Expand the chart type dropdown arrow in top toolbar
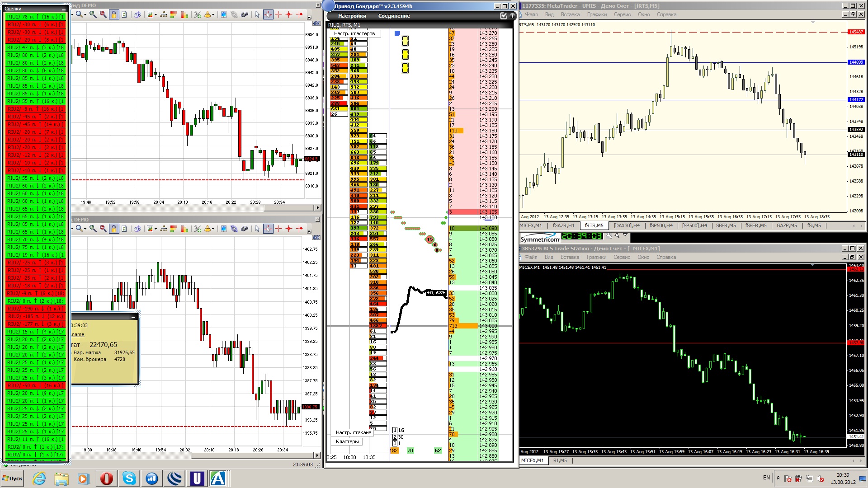This screenshot has width=868, height=488. pyautogui.click(x=156, y=14)
